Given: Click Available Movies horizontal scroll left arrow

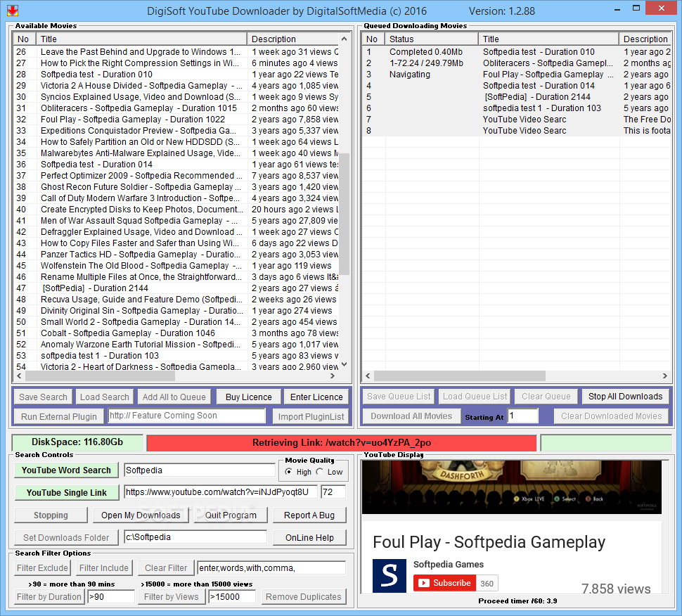Looking at the screenshot, I should click(19, 376).
